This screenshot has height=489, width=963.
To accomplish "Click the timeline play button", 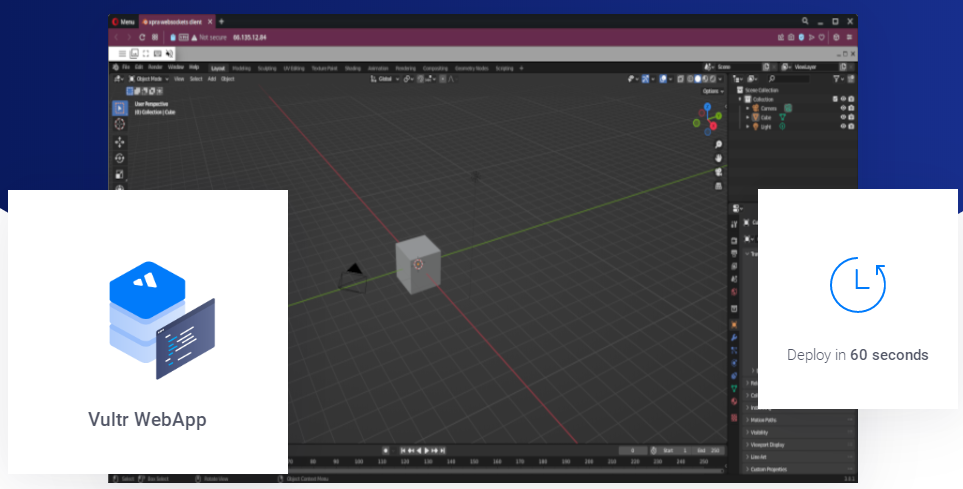I will 427,451.
